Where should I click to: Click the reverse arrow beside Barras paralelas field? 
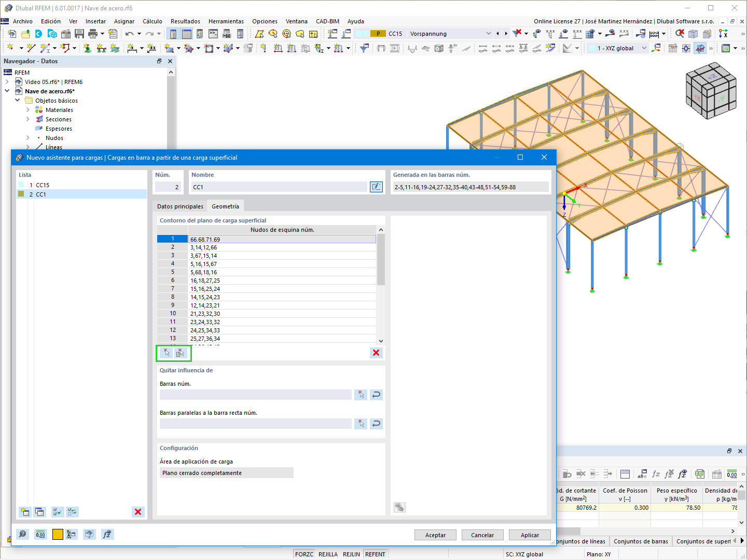[x=376, y=424]
